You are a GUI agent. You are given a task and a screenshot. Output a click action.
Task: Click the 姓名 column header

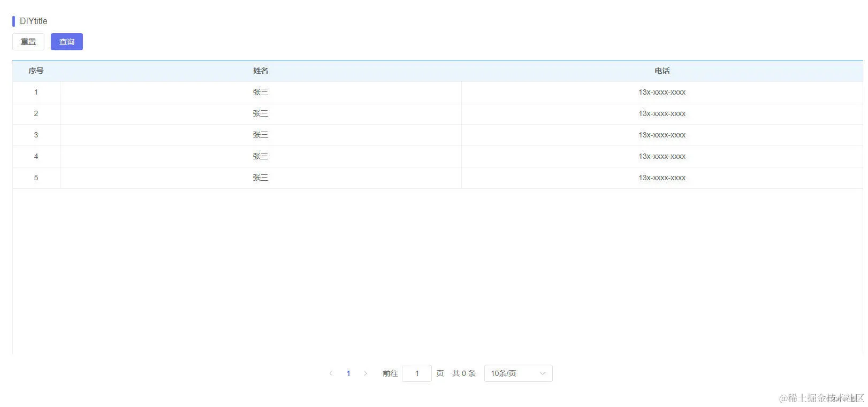261,71
